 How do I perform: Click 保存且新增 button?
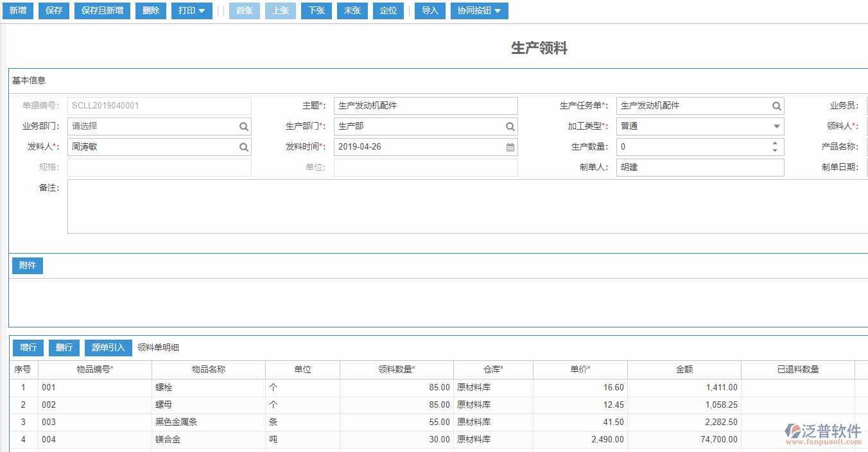(102, 11)
